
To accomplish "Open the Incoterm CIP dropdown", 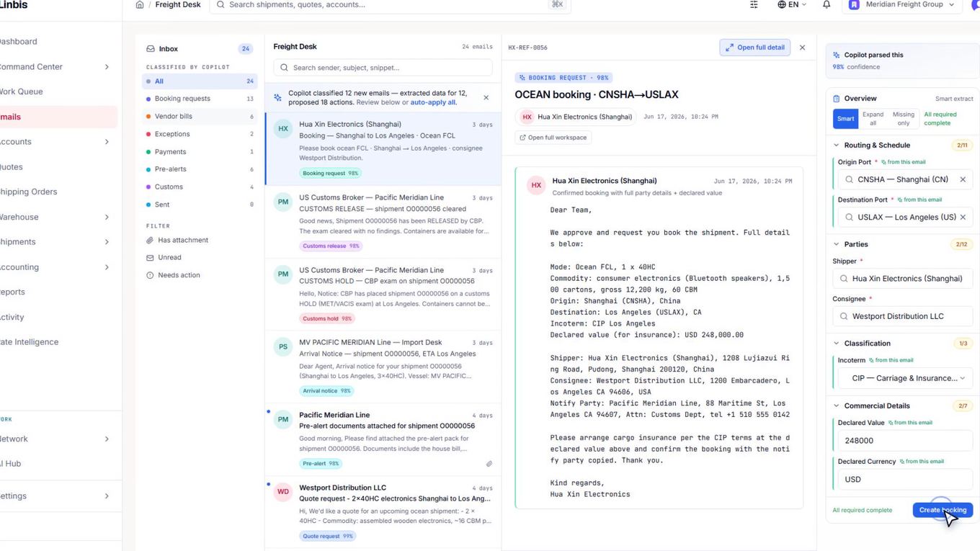I will point(906,378).
